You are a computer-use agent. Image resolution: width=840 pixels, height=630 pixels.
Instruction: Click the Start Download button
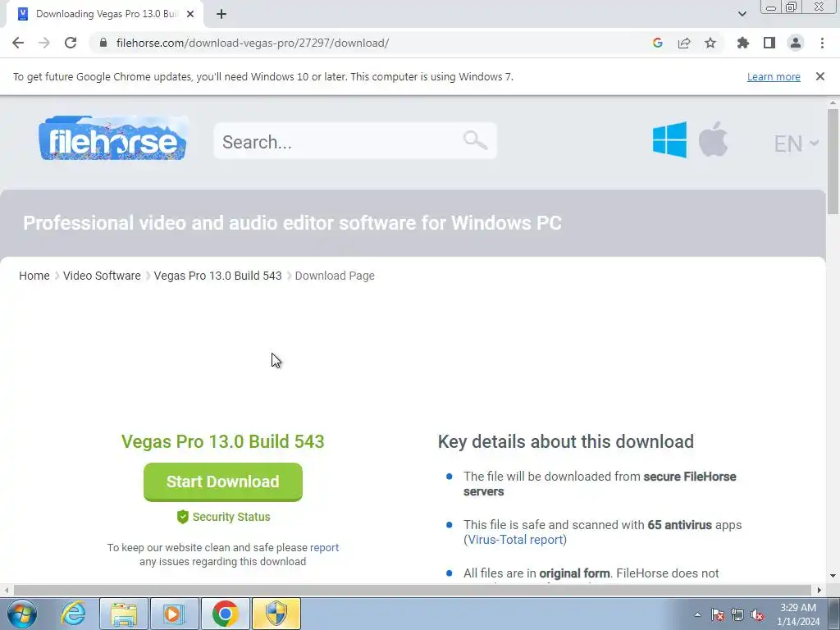tap(223, 482)
